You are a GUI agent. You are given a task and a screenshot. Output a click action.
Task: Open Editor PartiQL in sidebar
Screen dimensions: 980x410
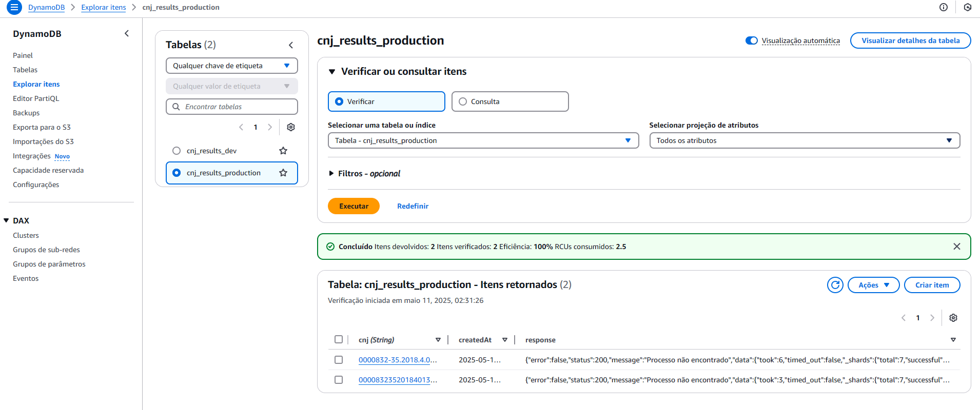pyautogui.click(x=36, y=98)
